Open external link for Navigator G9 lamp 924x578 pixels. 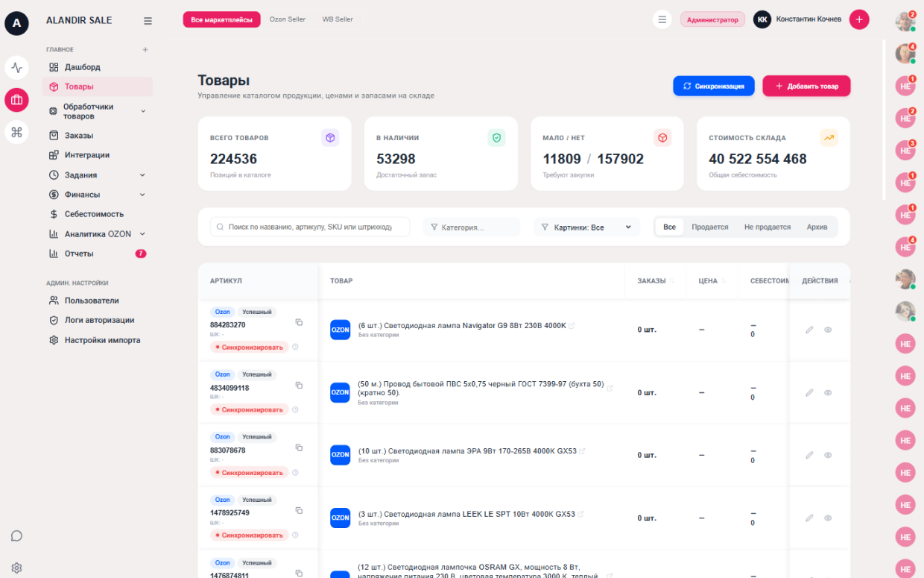click(572, 325)
